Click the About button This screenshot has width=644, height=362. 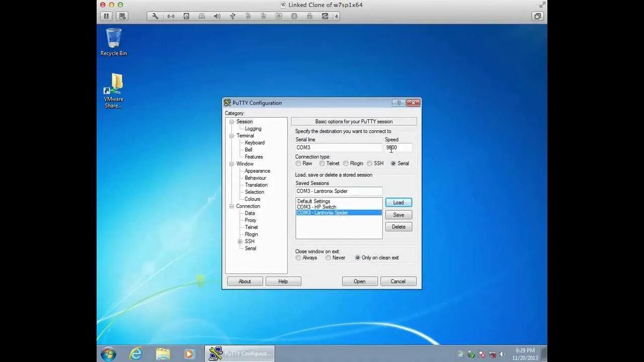[x=245, y=282]
